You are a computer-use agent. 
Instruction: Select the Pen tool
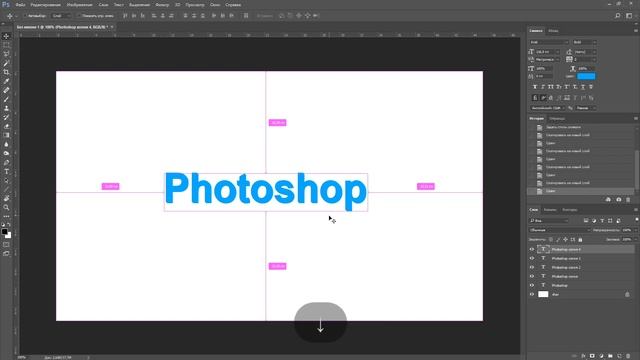[x=6, y=162]
